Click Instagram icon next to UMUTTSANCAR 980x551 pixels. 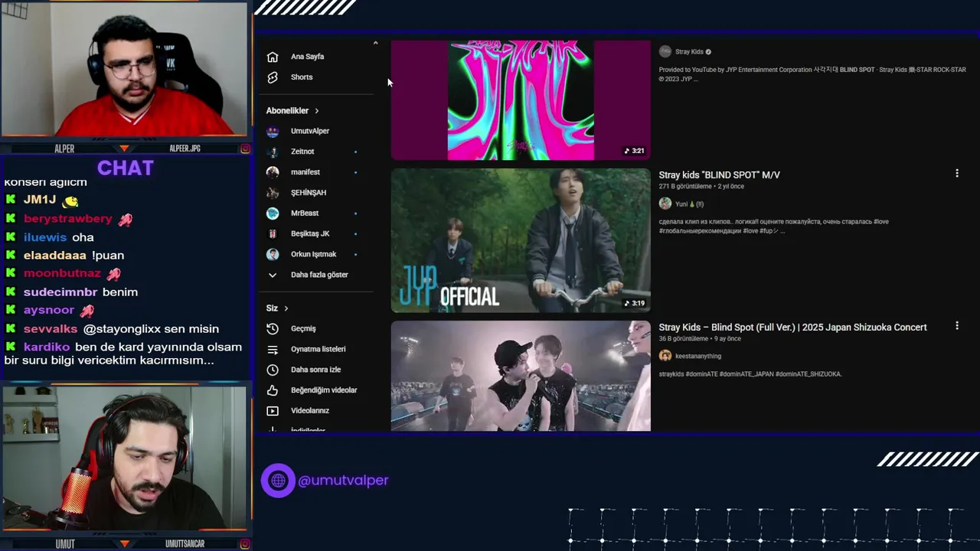point(245,544)
